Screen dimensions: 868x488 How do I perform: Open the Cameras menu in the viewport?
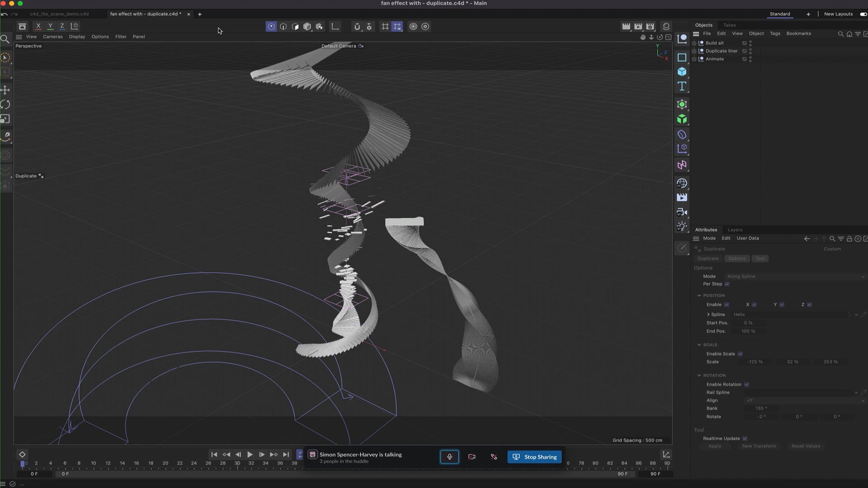(52, 37)
